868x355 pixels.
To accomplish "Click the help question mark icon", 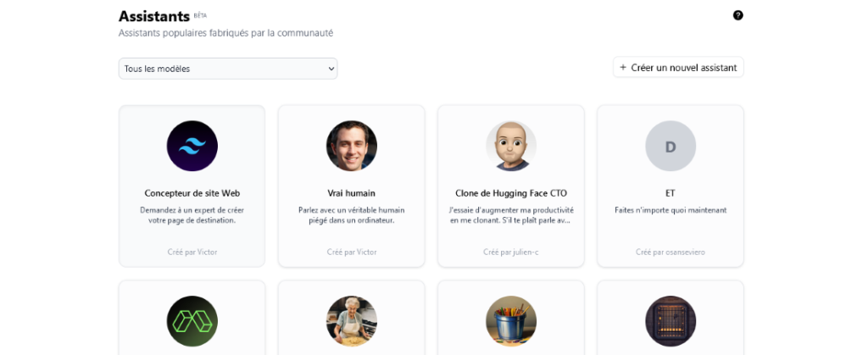I will (x=738, y=15).
